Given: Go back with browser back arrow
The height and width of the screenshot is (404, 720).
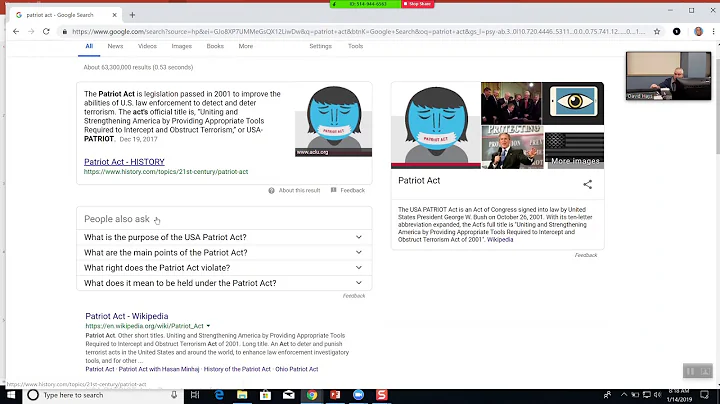Looking at the screenshot, I should 16,31.
